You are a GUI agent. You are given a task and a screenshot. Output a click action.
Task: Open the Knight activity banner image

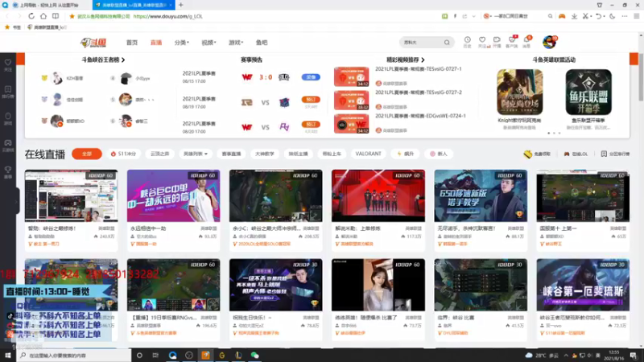(x=519, y=92)
